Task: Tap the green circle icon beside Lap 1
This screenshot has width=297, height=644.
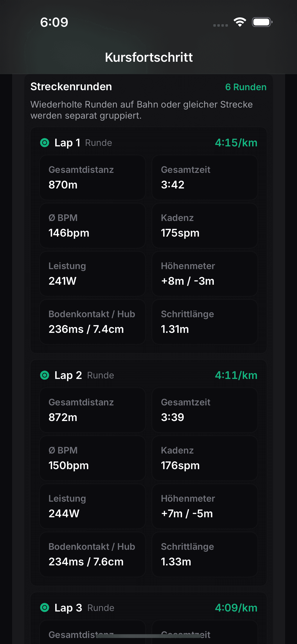Action: (45, 143)
